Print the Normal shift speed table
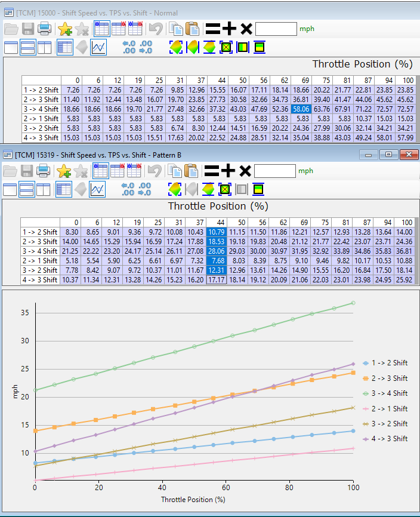The width and height of the screenshot is (420, 517). 45,29
